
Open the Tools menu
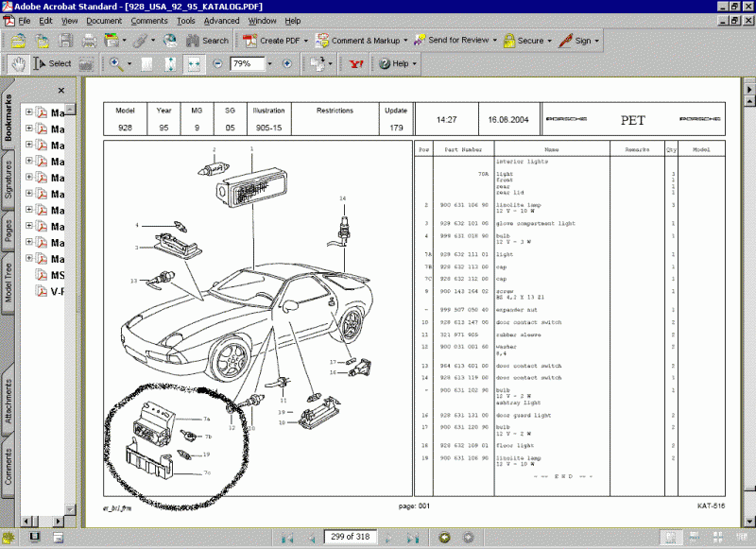pos(185,21)
